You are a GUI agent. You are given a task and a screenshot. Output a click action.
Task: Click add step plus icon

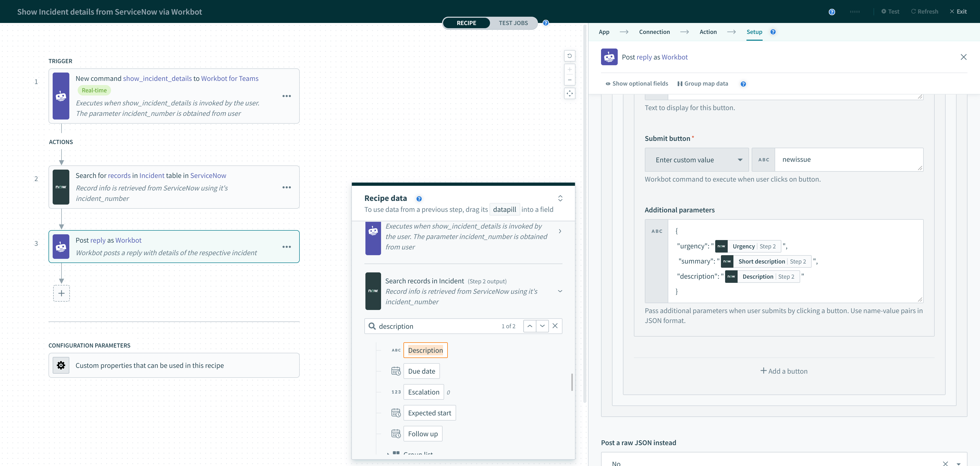point(61,294)
